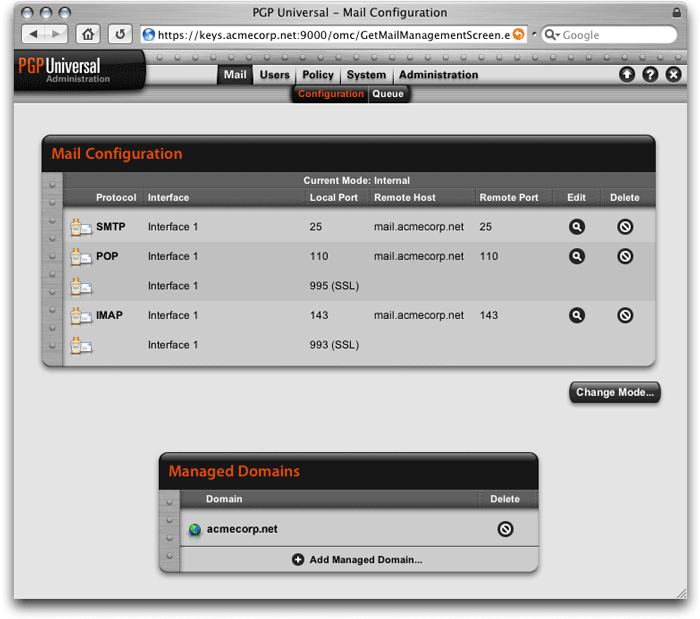This screenshot has height=619, width=700.
Task: Go back in the browser
Action: (33, 34)
